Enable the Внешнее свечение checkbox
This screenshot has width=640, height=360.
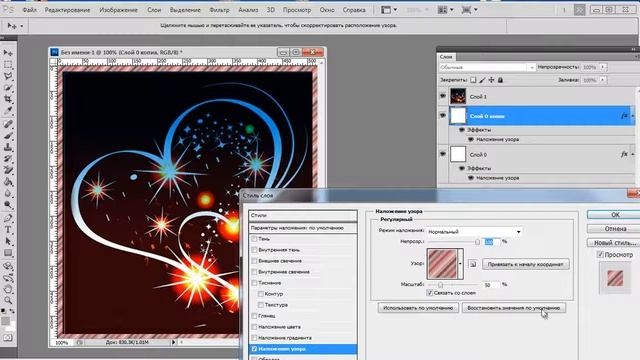[254, 261]
